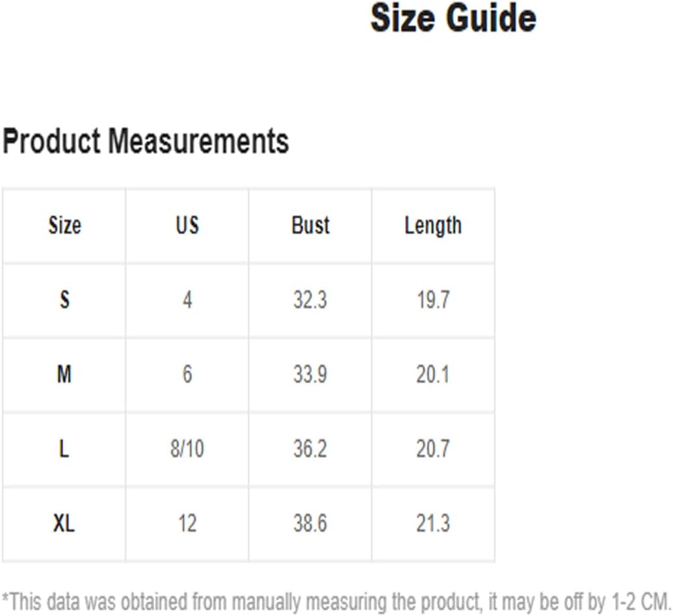Click the M size row label
The height and width of the screenshot is (616, 673).
coord(64,374)
